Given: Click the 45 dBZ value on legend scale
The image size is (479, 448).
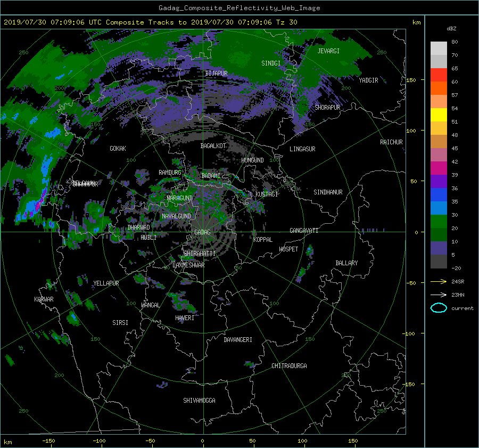Looking at the screenshot, I should coord(455,148).
